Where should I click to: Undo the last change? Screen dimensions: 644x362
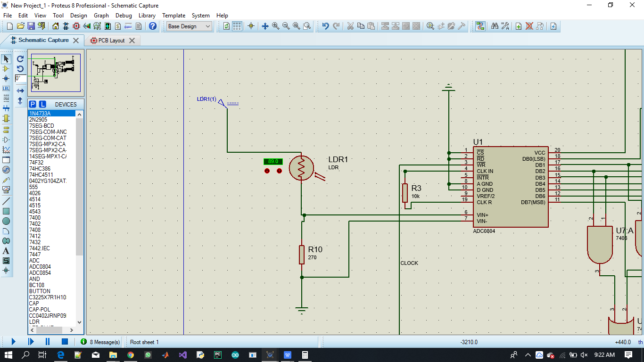(x=325, y=26)
